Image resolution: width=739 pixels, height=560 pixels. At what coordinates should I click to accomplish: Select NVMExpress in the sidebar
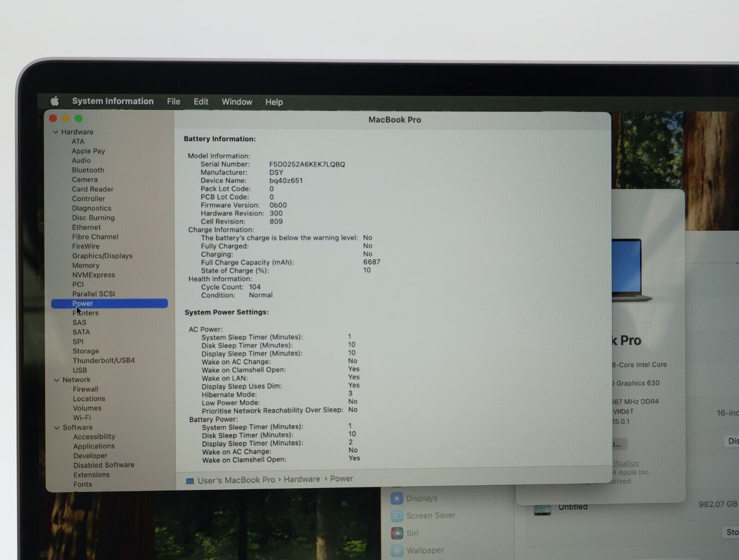[x=94, y=275]
